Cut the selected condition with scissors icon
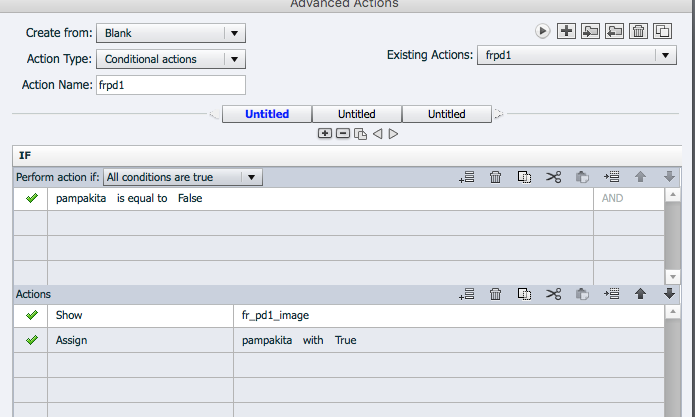Image resolution: width=695 pixels, height=417 pixels. (553, 178)
